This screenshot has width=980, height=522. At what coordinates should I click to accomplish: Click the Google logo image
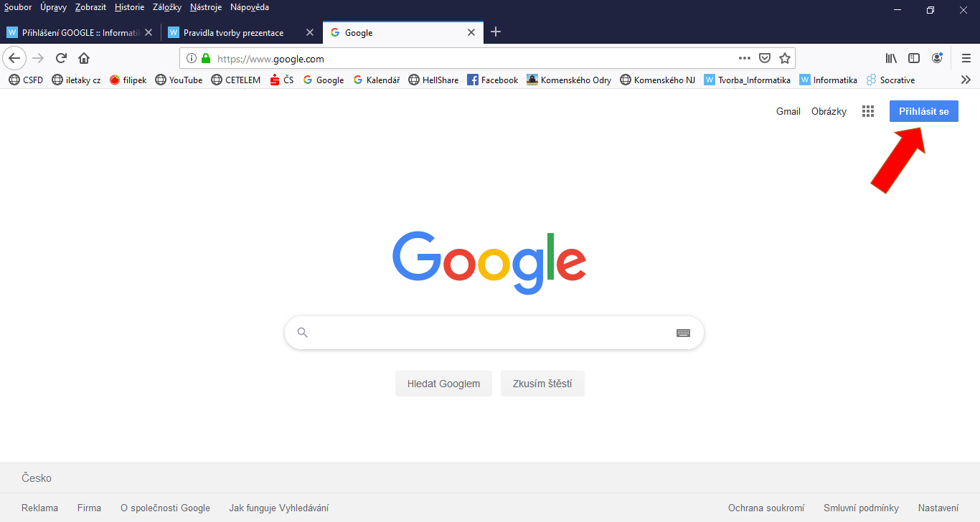[x=489, y=262]
